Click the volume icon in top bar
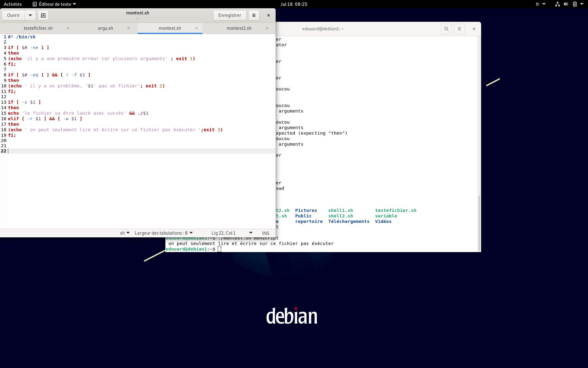This screenshot has width=588, height=368. (x=566, y=4)
